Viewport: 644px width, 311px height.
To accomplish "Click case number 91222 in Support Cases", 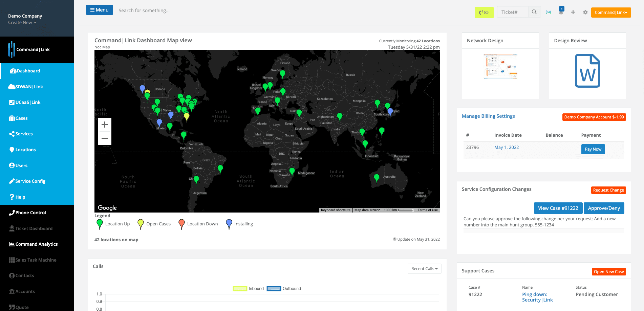I will (475, 294).
